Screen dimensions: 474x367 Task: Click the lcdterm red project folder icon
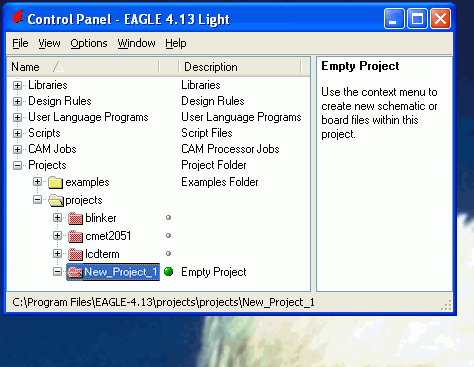[x=75, y=254]
